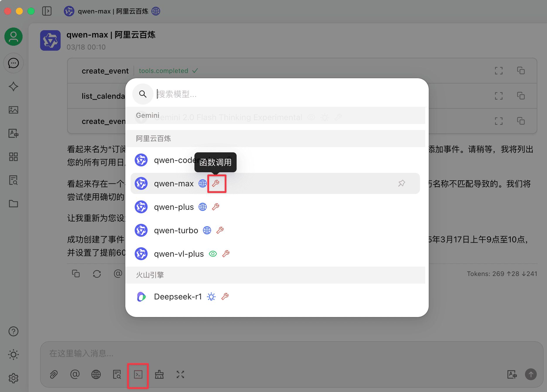Image resolution: width=547 pixels, height=392 pixels.
Task: Click the 火山引擎 group header
Action: coord(275,275)
